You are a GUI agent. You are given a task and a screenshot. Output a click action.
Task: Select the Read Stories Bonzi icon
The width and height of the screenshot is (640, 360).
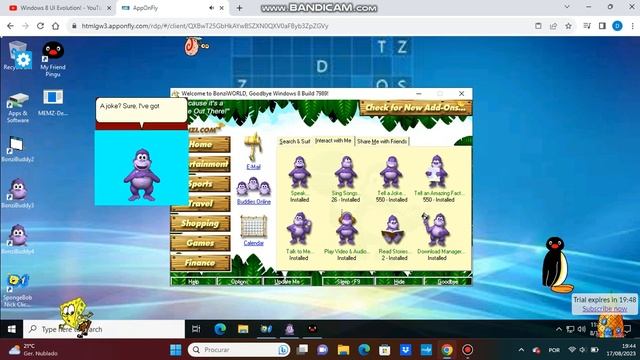click(x=392, y=231)
